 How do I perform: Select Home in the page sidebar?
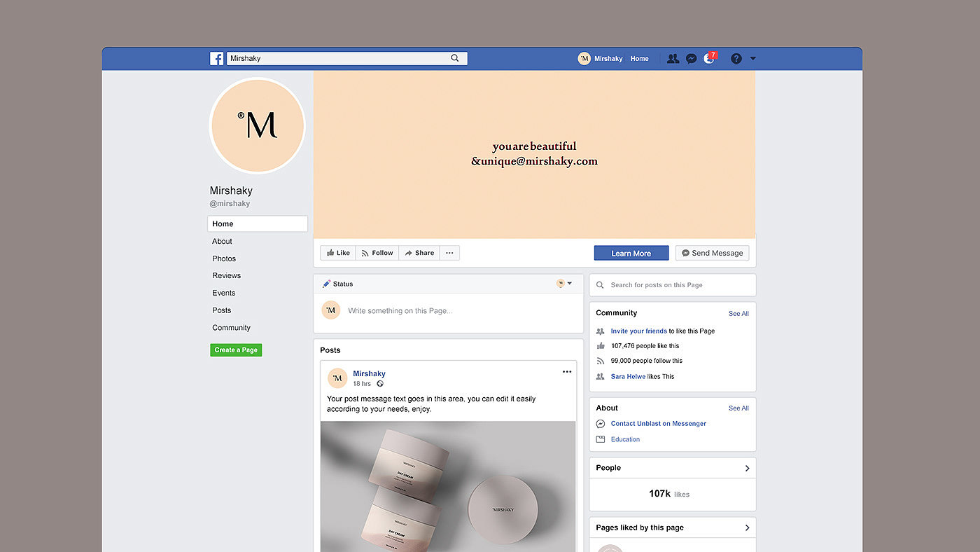(258, 224)
